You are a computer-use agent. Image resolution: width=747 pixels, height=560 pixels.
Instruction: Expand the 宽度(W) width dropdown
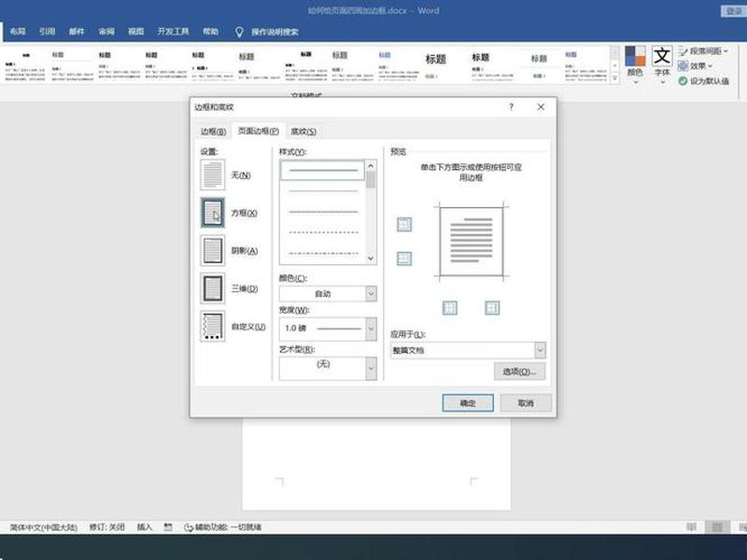coord(328,329)
